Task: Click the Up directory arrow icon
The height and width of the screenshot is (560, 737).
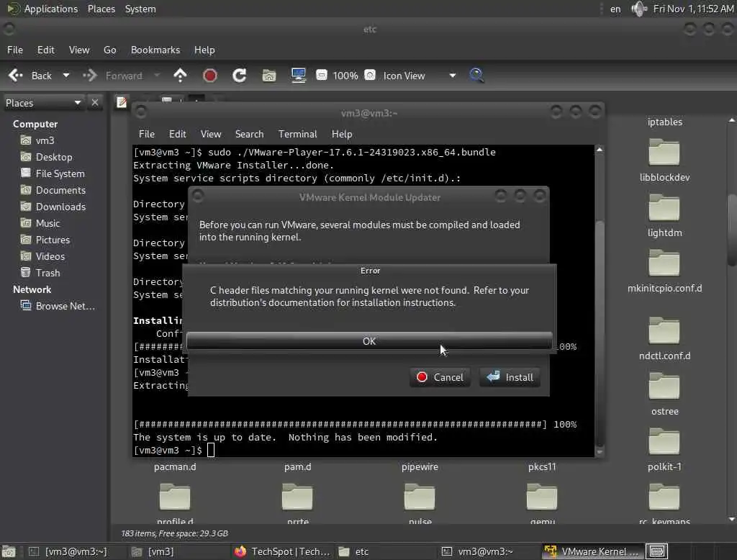Action: [180, 76]
